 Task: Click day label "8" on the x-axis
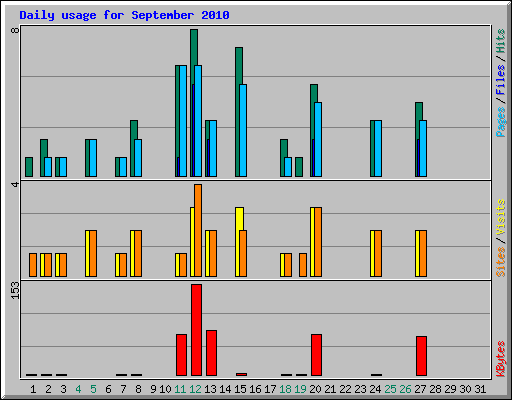click(x=138, y=389)
